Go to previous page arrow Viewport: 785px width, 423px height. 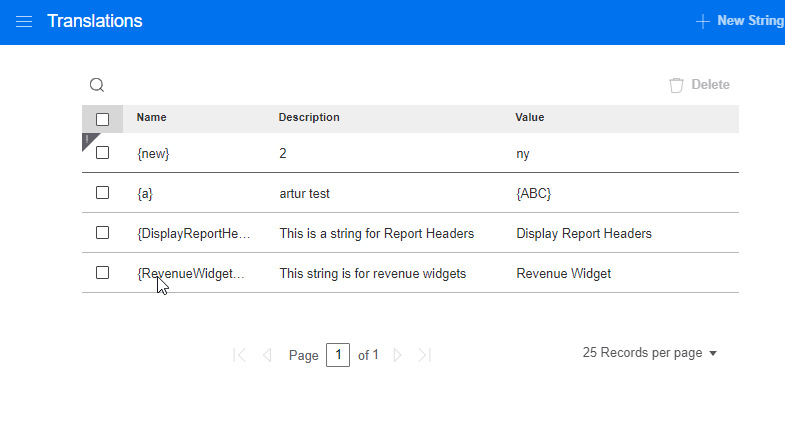[267, 355]
